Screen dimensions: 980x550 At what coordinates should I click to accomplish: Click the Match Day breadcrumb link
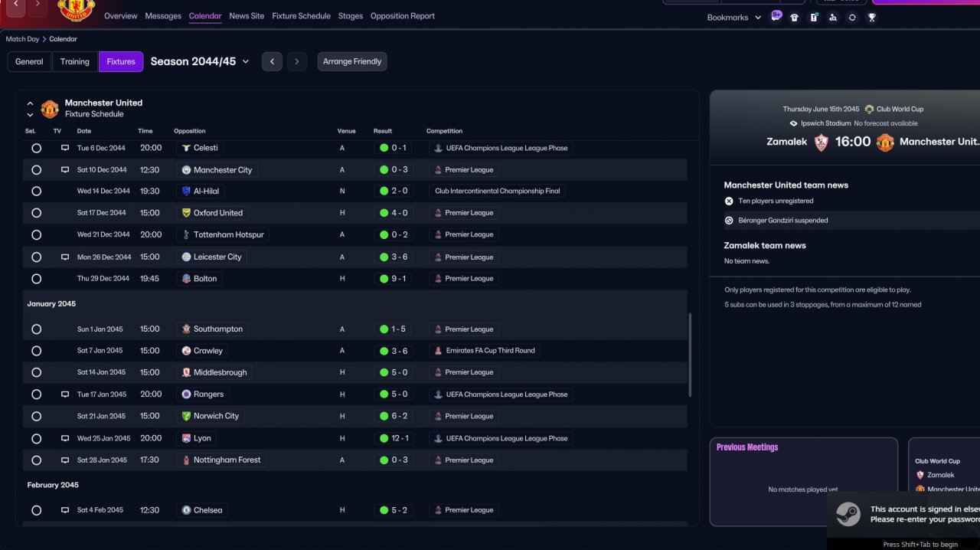pos(22,39)
